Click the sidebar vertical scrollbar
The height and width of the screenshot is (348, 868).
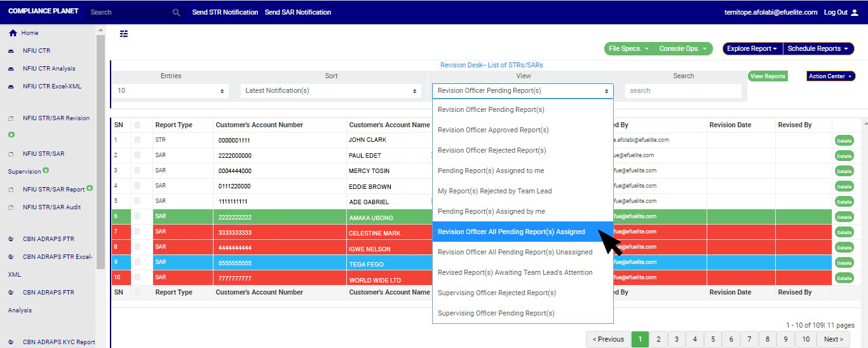tap(100, 153)
